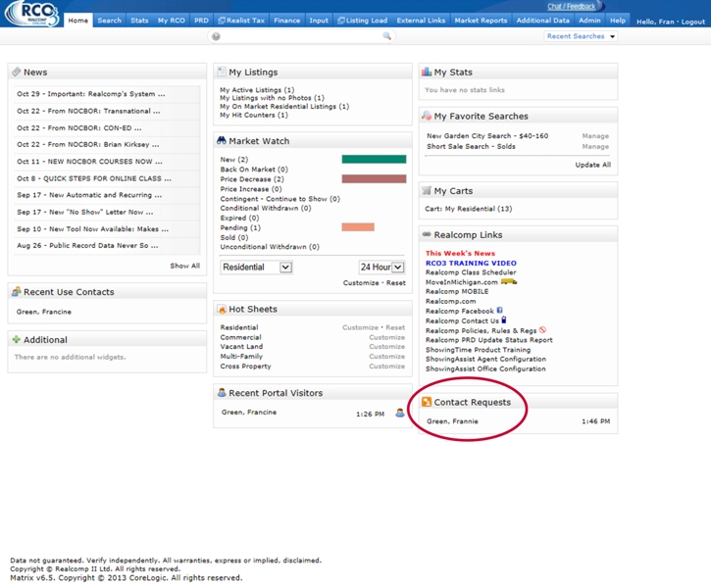Click the My Listings widget icon
The image size is (711, 588).
click(222, 72)
